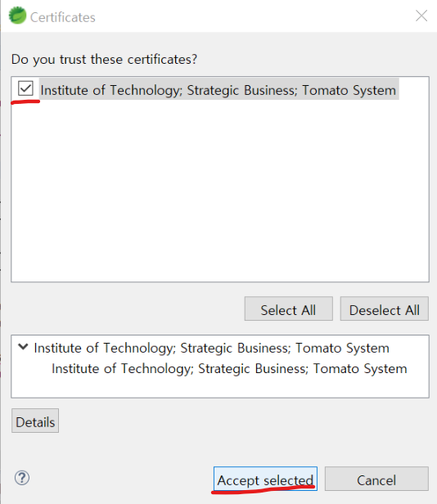
Task: Select the root certificate chain entry
Action: coord(211,348)
